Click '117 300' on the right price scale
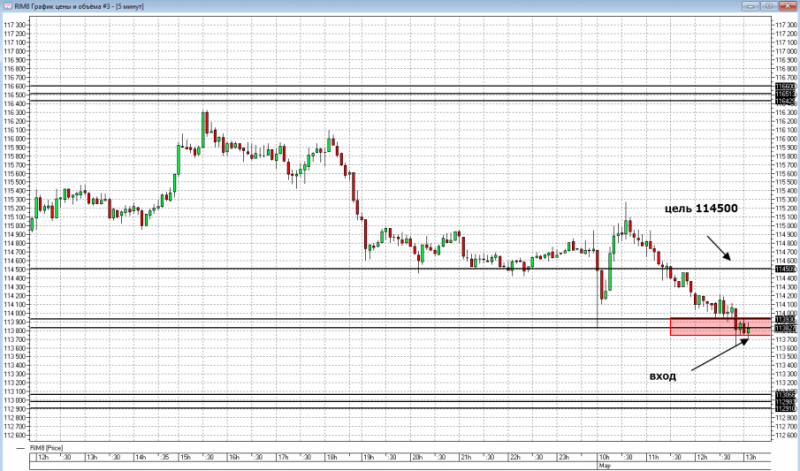This screenshot has width=800, height=471. [786, 25]
